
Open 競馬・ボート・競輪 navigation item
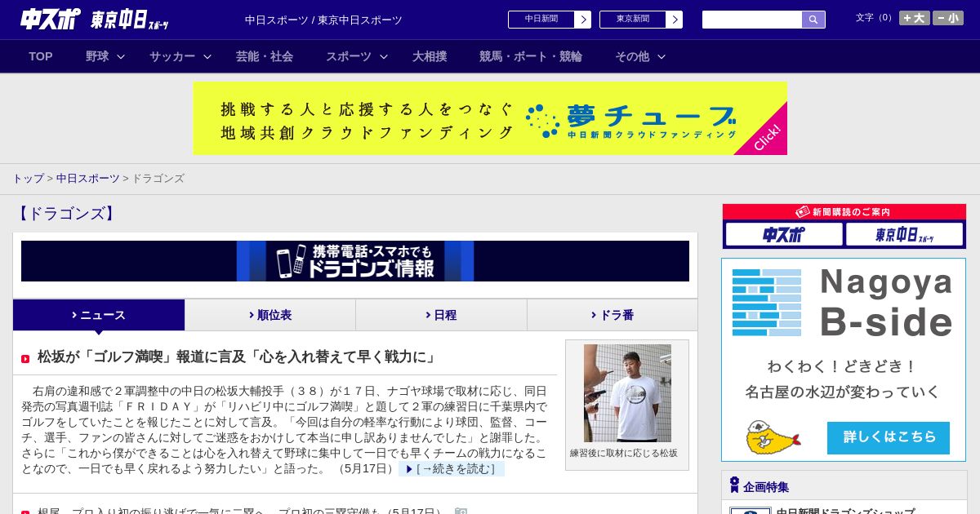tap(531, 56)
